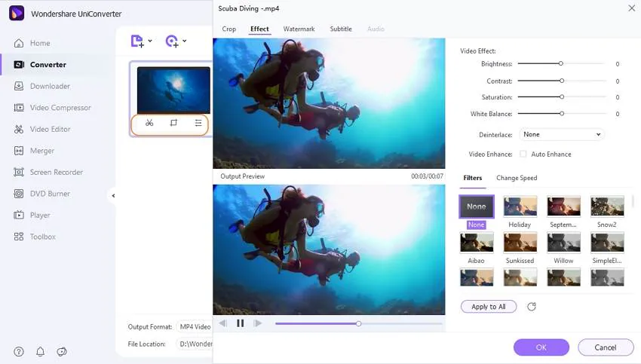Click the filters list scrollbar
The width and height of the screenshot is (641, 364).
[x=633, y=201]
